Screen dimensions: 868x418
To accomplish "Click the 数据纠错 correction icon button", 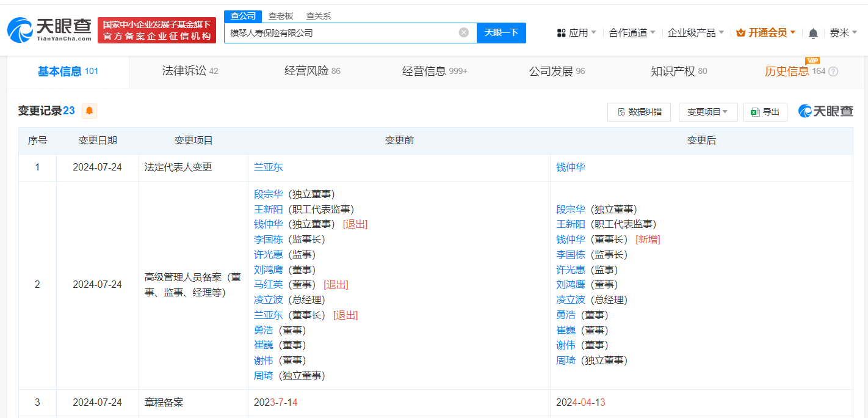I will point(638,112).
